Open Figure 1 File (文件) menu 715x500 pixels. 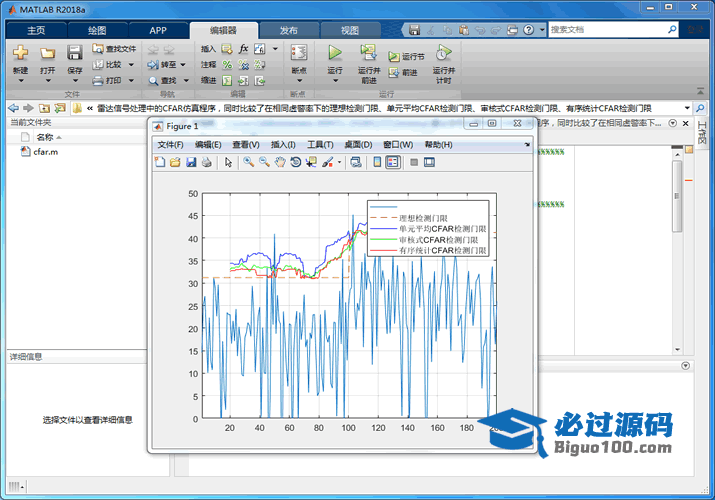[x=171, y=144]
